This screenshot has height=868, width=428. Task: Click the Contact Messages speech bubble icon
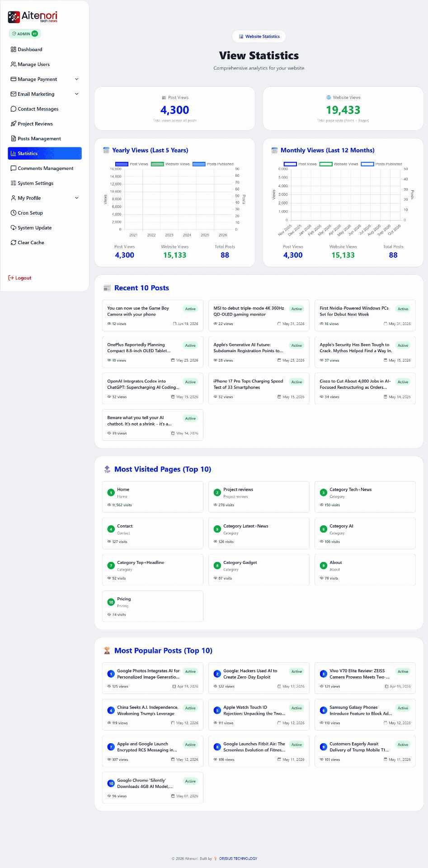click(14, 109)
